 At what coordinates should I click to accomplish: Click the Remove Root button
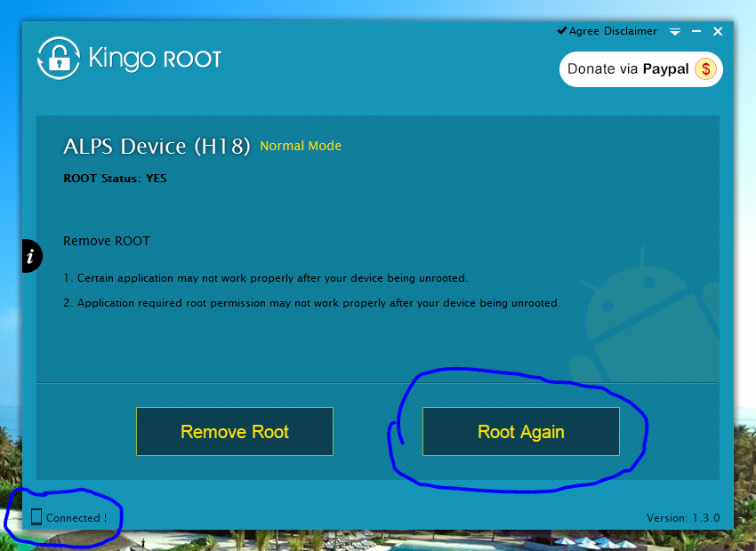[235, 432]
